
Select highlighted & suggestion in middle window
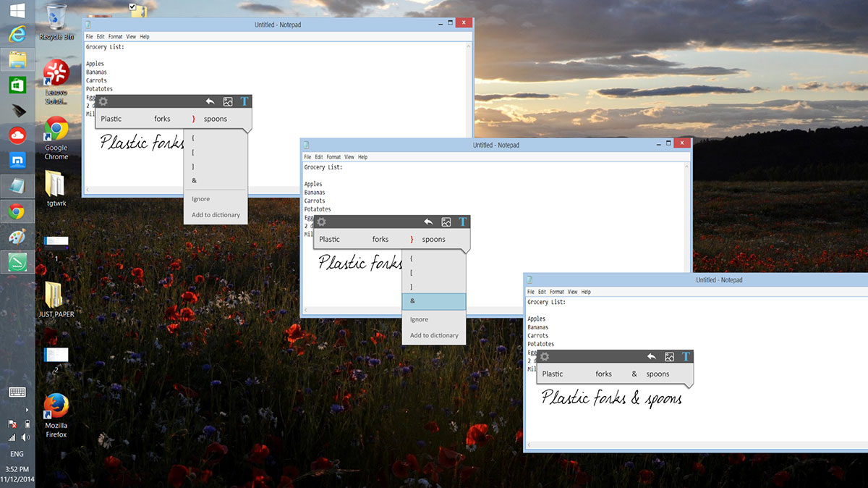pyautogui.click(x=433, y=301)
